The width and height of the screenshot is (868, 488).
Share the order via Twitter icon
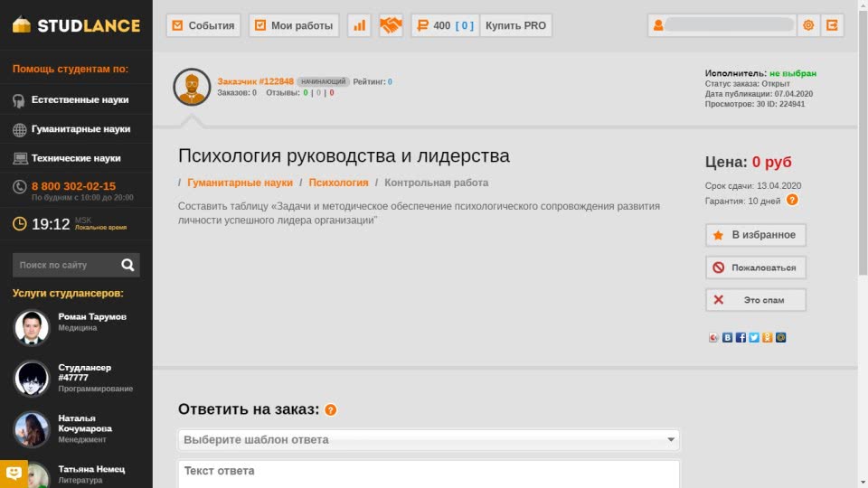[x=754, y=337]
